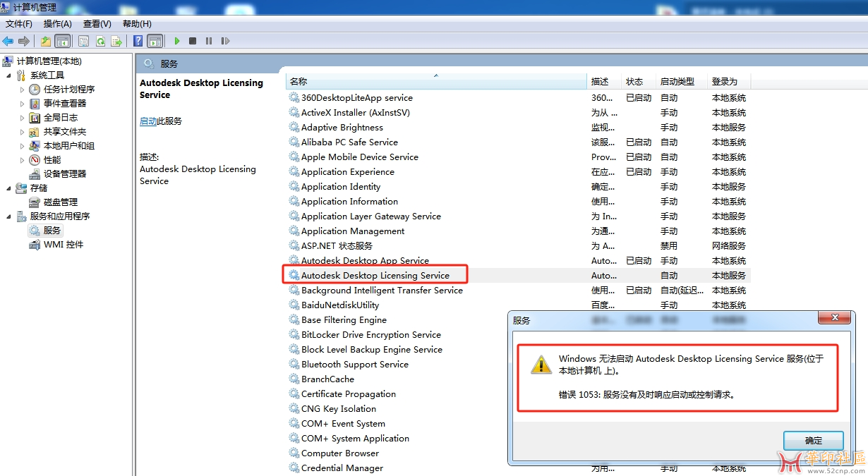Expand the 事件查看器 node
This screenshot has width=868, height=476.
pyautogui.click(x=23, y=104)
